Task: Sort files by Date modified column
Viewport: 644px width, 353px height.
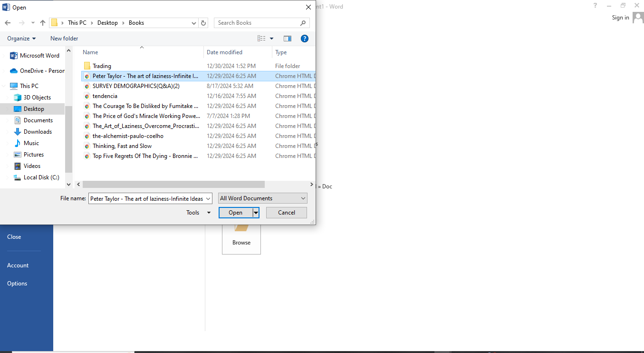Action: click(224, 52)
